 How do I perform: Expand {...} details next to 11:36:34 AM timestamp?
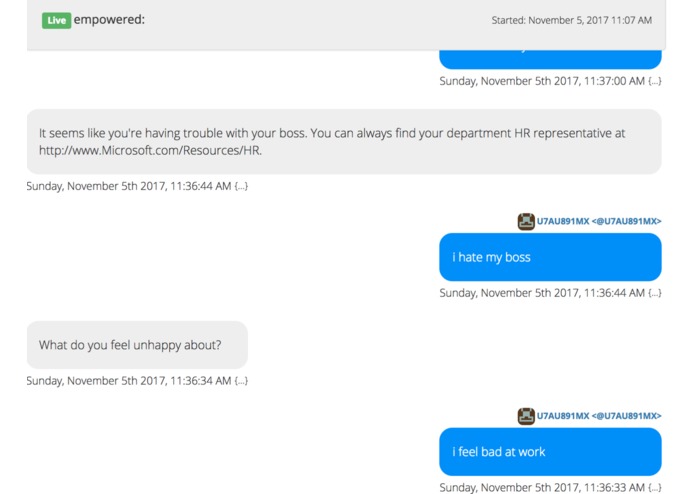(241, 381)
